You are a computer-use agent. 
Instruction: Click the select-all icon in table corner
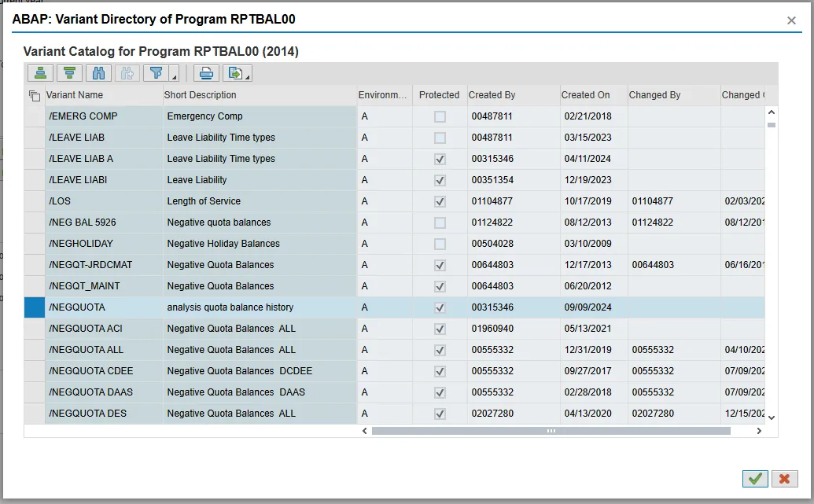pyautogui.click(x=34, y=96)
